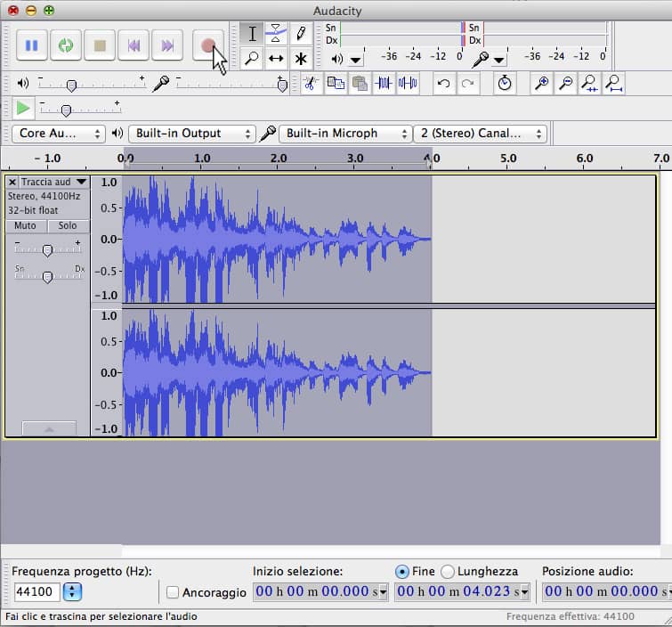The width and height of the screenshot is (672, 627).
Task: Enable the Ancoraggio checkbox
Action: point(173,592)
